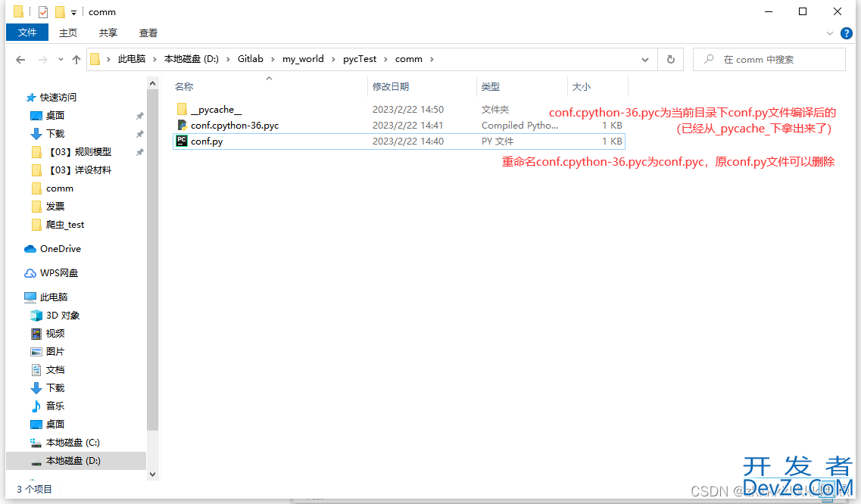Select the conf.py file name
The width and height of the screenshot is (861, 504).
[207, 141]
